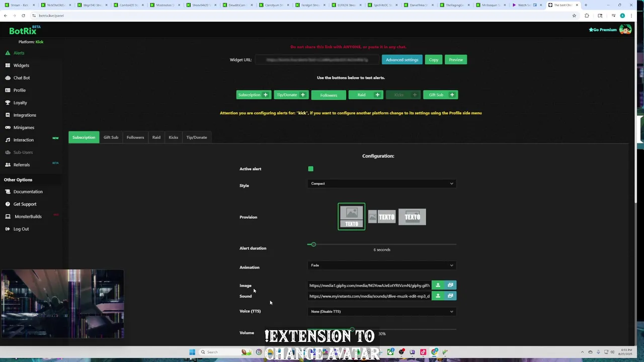
Task: Select image-above-text provision layout
Action: pos(352,217)
